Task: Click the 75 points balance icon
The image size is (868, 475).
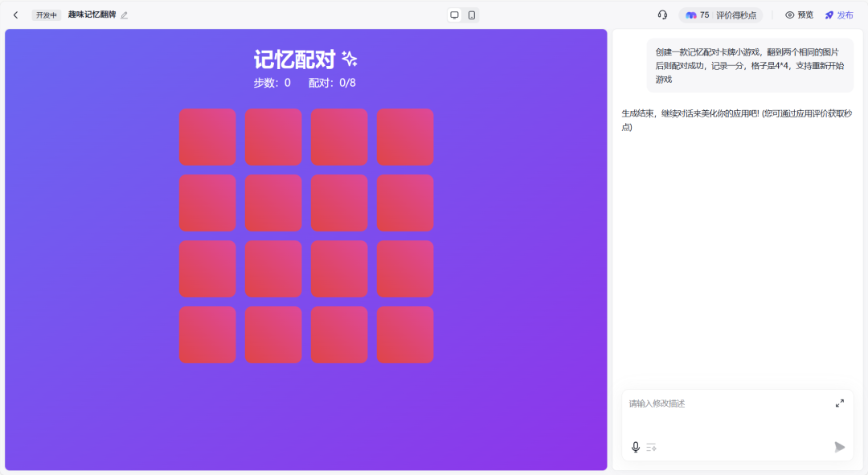Action: (691, 15)
